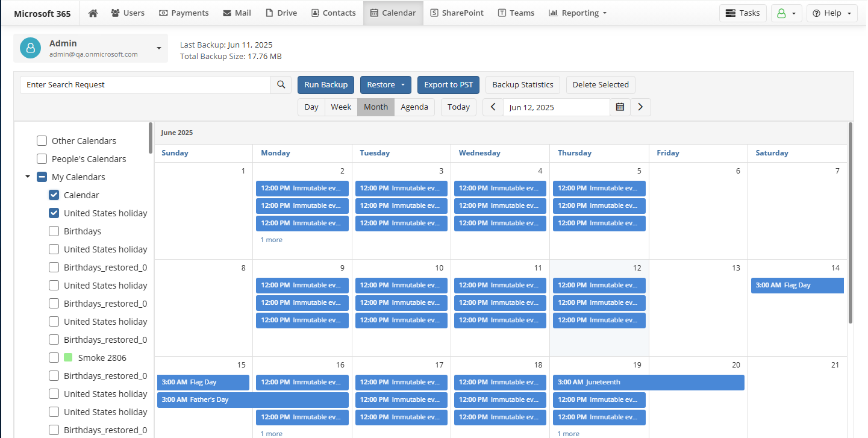This screenshot has width=868, height=438.
Task: Switch to Week view
Action: [341, 107]
